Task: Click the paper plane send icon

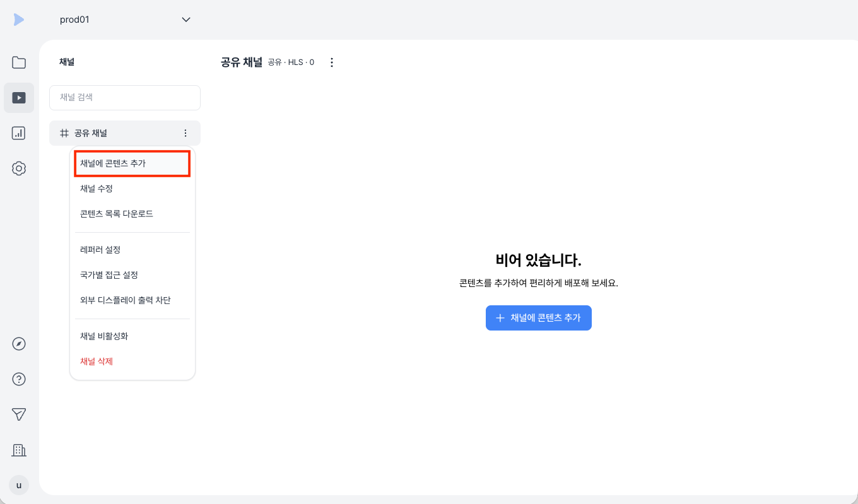Action: pos(19,414)
